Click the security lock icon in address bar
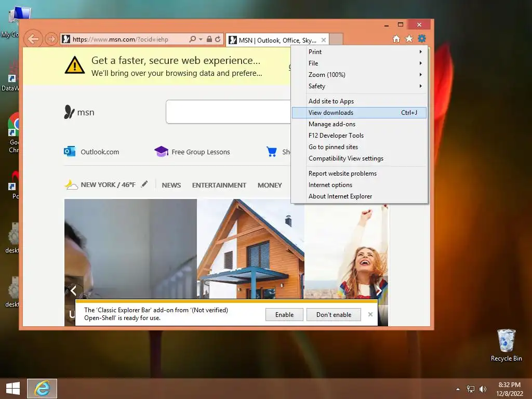Viewport: 532px width, 399px height. pyautogui.click(x=209, y=39)
